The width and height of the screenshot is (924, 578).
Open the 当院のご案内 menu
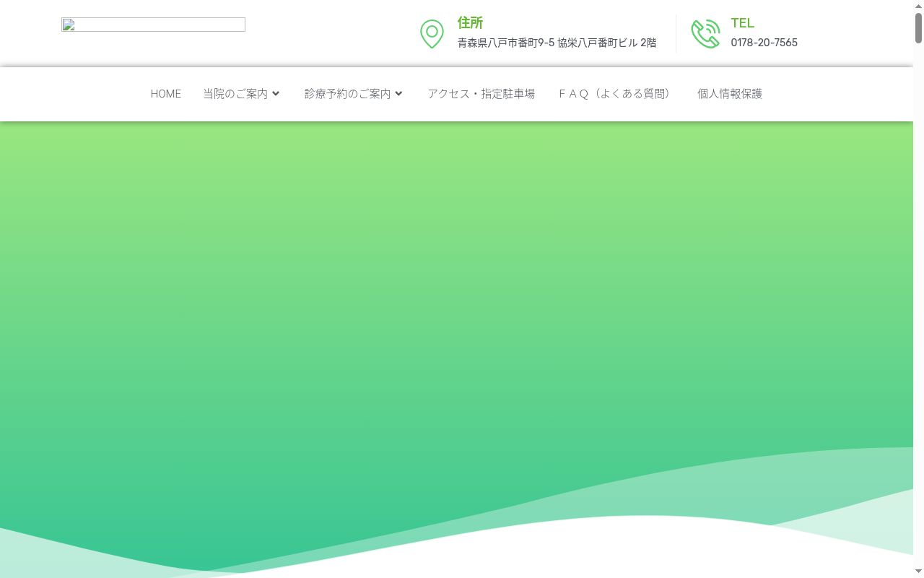(x=235, y=94)
